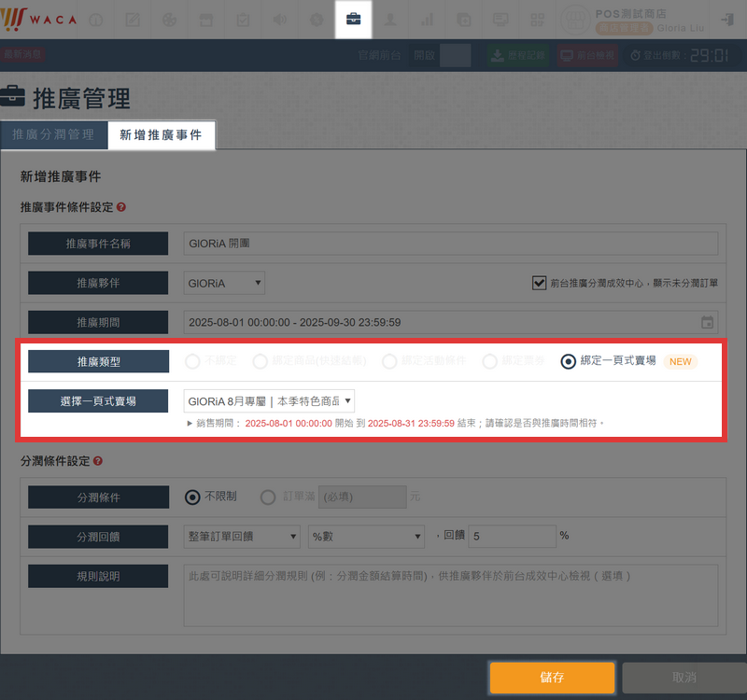
Task: Click the WACA logo
Action: click(x=38, y=19)
